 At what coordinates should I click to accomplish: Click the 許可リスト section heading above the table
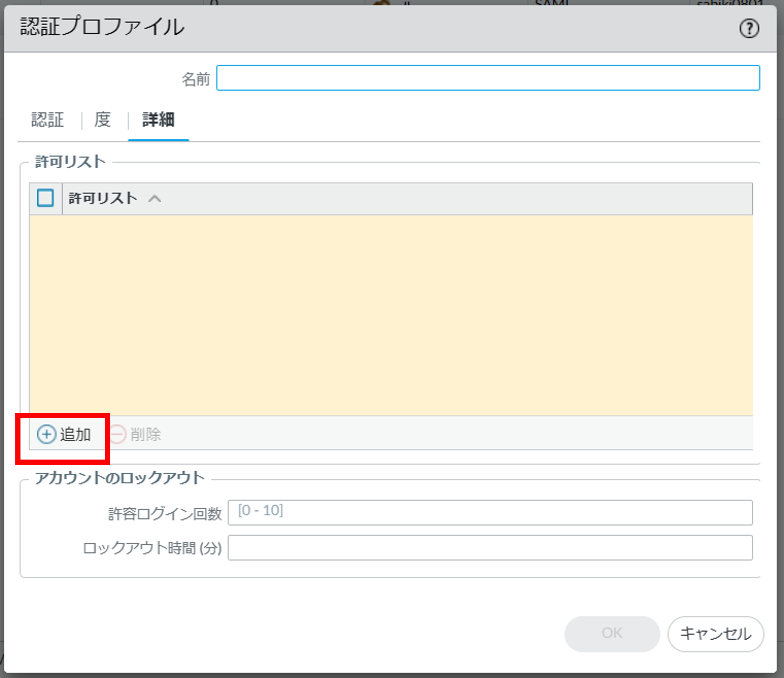point(71,161)
